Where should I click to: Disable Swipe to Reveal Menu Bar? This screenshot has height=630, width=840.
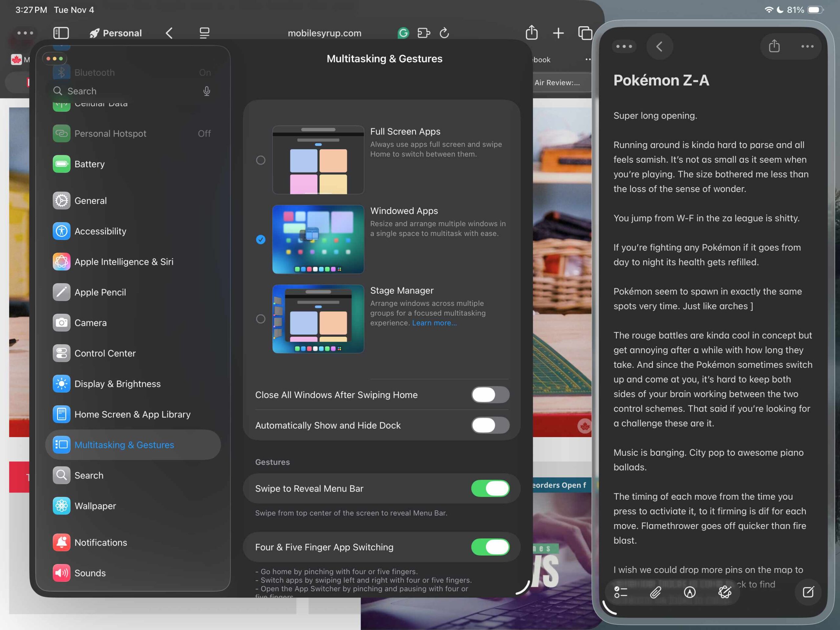coord(490,488)
